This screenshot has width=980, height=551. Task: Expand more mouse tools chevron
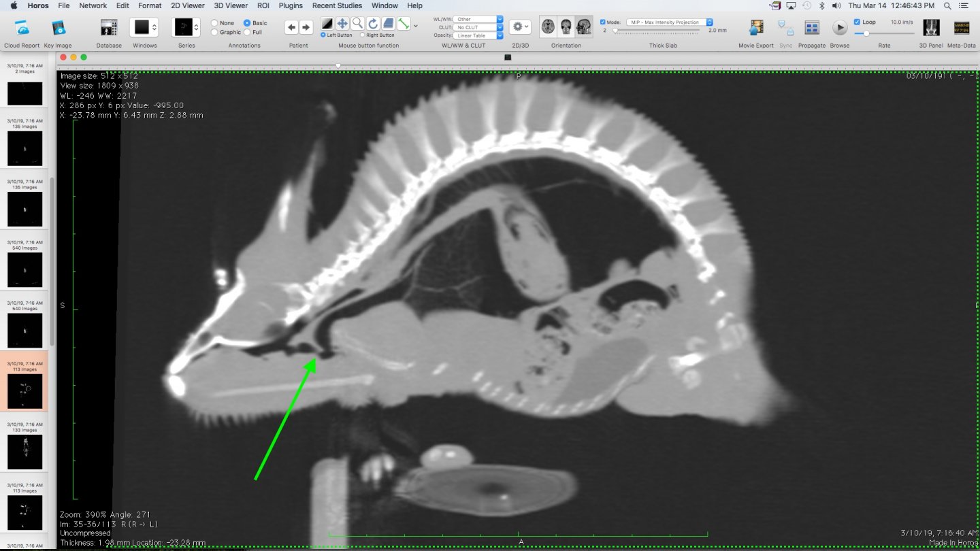coord(416,26)
